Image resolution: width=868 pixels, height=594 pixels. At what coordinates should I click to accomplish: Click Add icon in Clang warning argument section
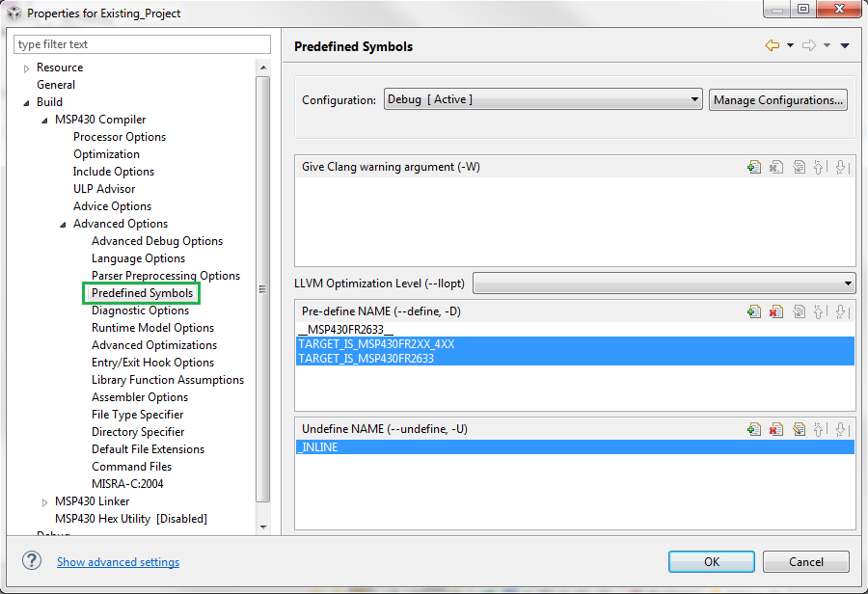[x=754, y=167]
